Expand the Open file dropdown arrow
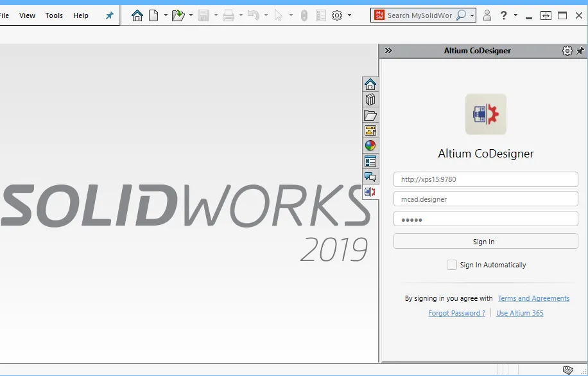 click(x=191, y=15)
